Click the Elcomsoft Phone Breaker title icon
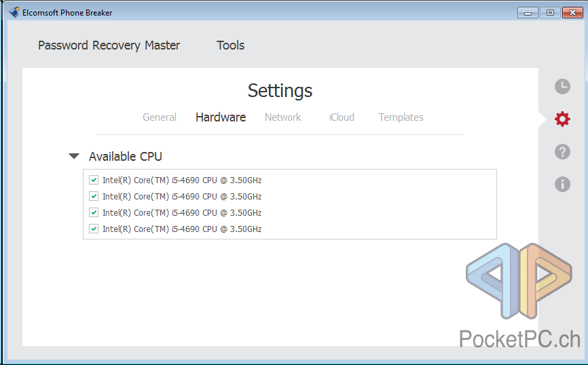The image size is (588, 365). click(14, 12)
